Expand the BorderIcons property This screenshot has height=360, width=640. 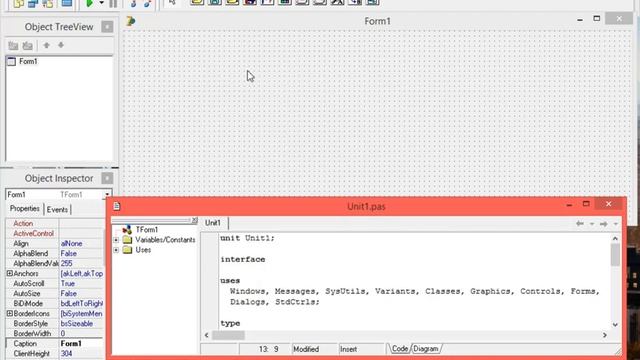[x=9, y=313]
